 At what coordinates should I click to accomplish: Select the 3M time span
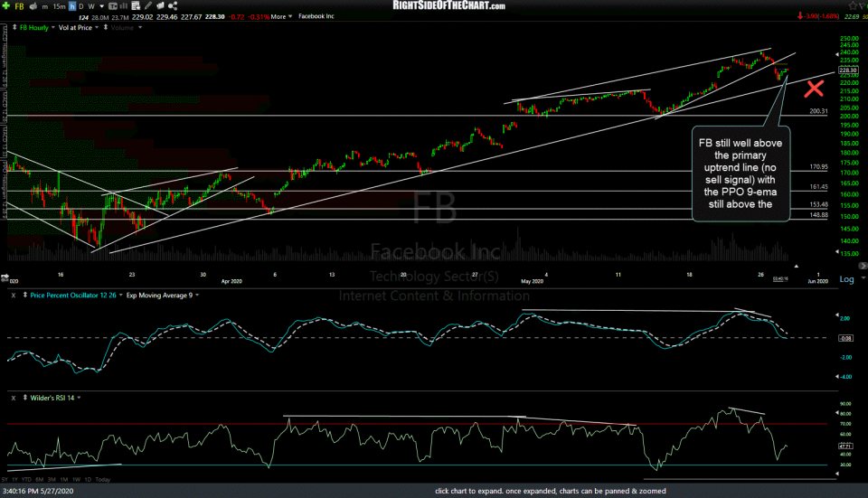click(x=52, y=480)
